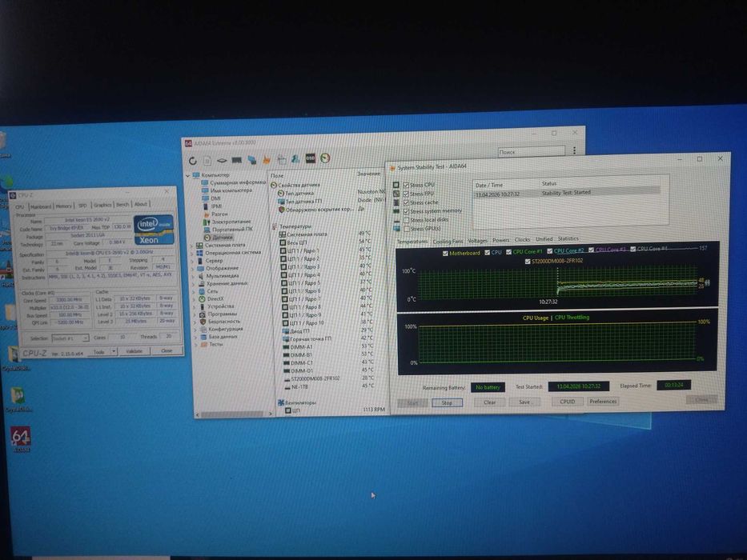Click Clear button in Stability Test
Viewport: 747px width, 560px height.
(489, 402)
